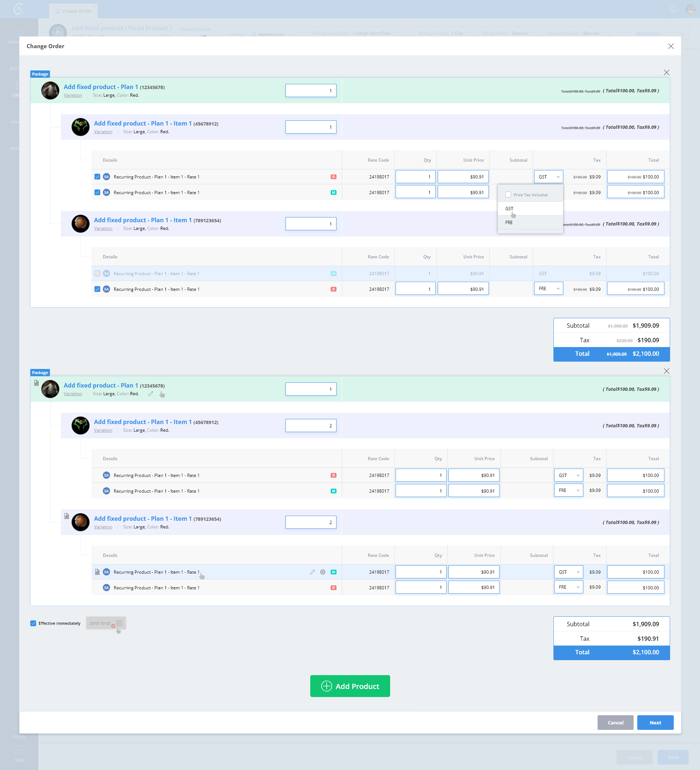This screenshot has height=770, width=700.
Task: Click the Next button
Action: point(655,722)
